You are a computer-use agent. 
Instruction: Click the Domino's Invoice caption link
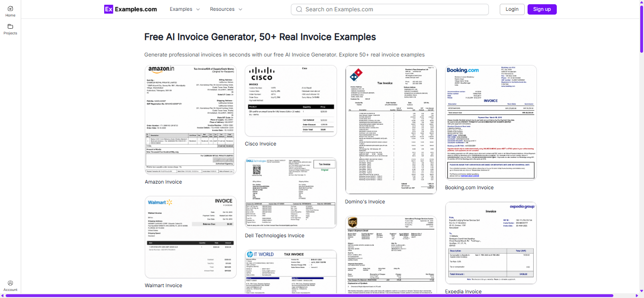pyautogui.click(x=365, y=202)
